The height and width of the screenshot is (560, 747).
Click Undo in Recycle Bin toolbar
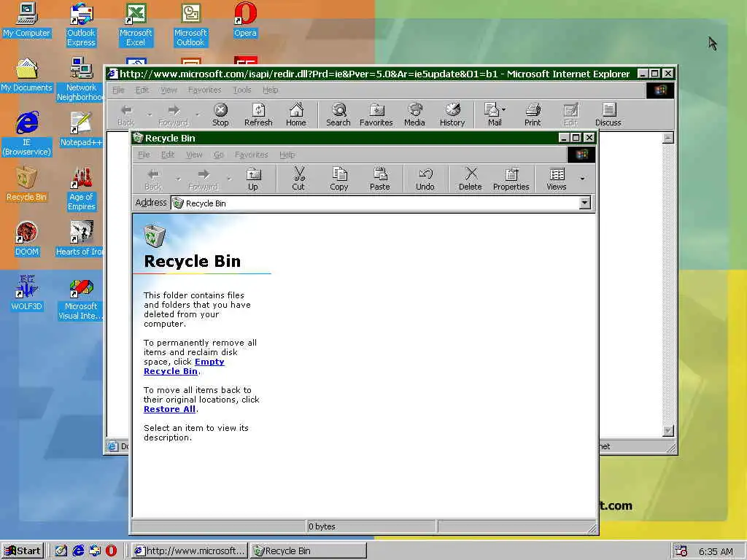(425, 179)
